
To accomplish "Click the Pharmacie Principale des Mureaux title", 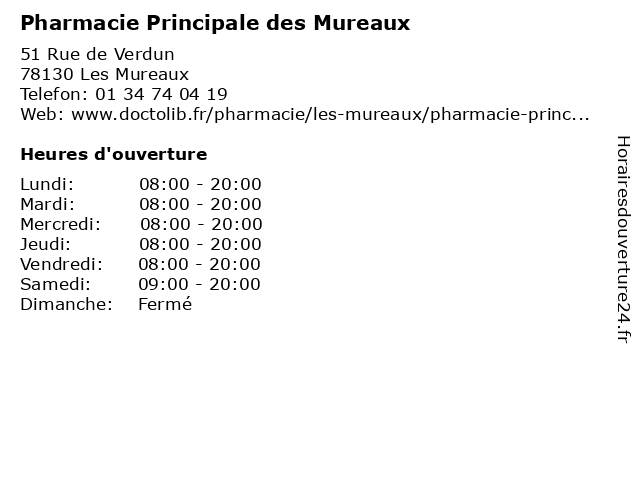I will click(215, 23).
